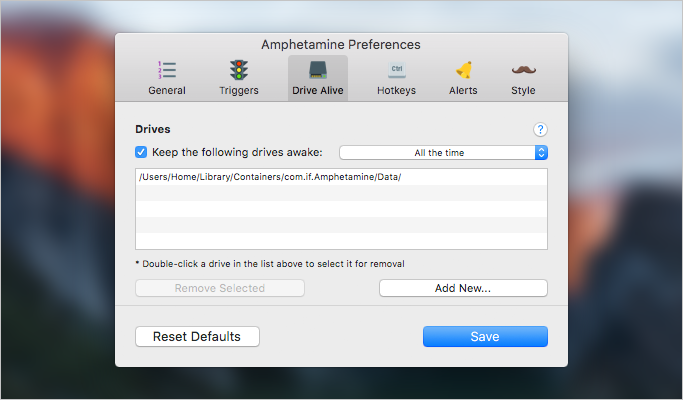Open the General numbered-list icon
This screenshot has height=400, width=683.
click(x=167, y=70)
